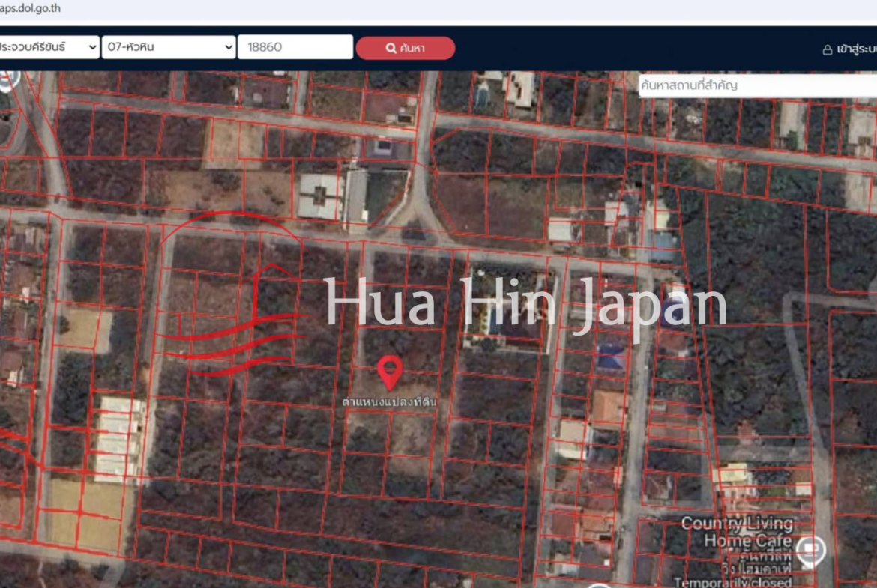Image resolution: width=877 pixels, height=588 pixels.
Task: Expand the 07-หัวหิน district dropdown
Action: click(169, 47)
